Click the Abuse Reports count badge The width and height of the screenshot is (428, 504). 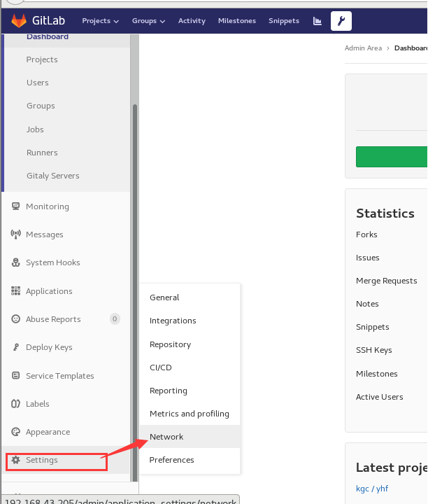(115, 319)
